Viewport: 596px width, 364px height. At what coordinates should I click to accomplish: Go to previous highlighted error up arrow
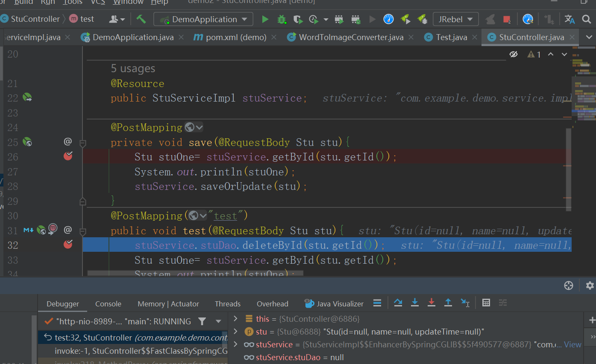pyautogui.click(x=551, y=54)
